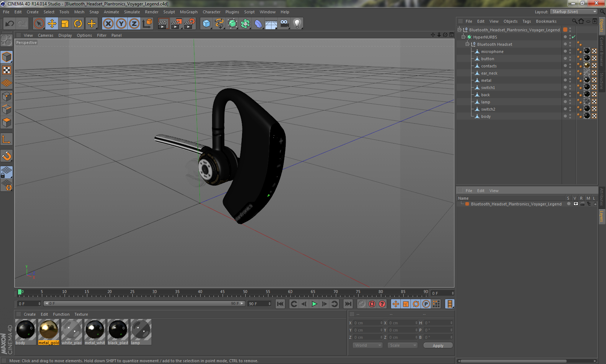Image resolution: width=606 pixels, height=364 pixels.
Task: Open the deformer objects palette
Action: 258,24
